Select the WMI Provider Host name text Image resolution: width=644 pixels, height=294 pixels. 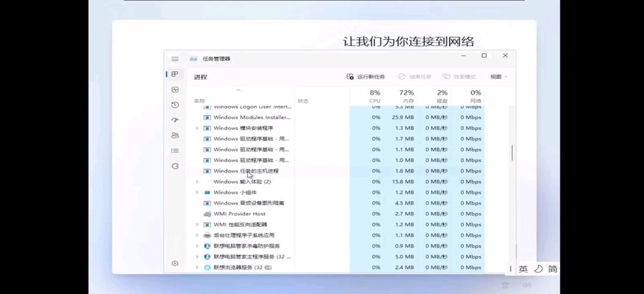240,214
